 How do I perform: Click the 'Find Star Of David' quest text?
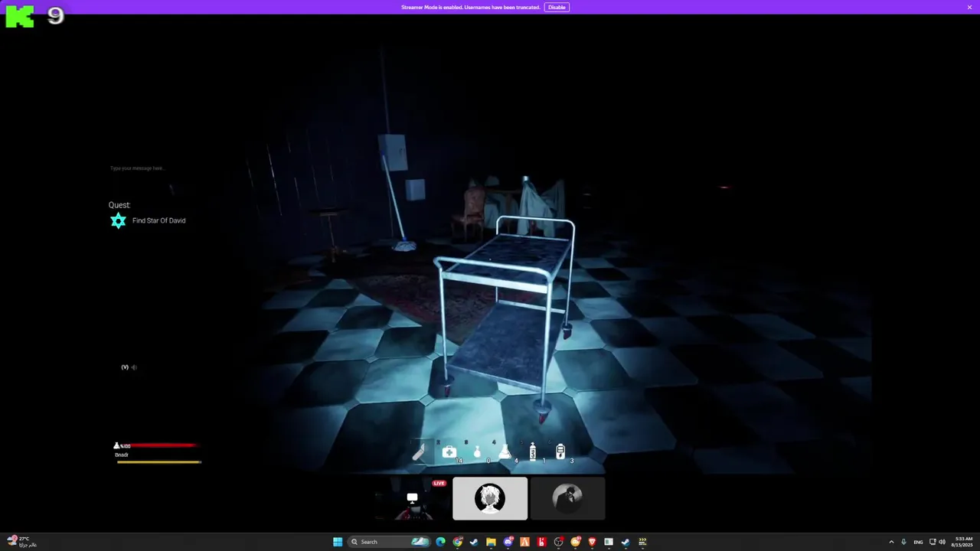click(x=158, y=220)
